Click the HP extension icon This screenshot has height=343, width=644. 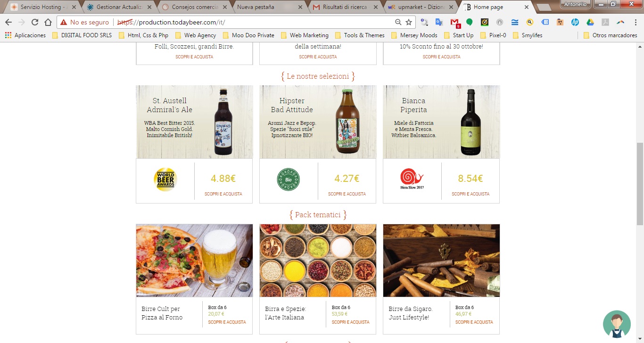pyautogui.click(x=575, y=22)
